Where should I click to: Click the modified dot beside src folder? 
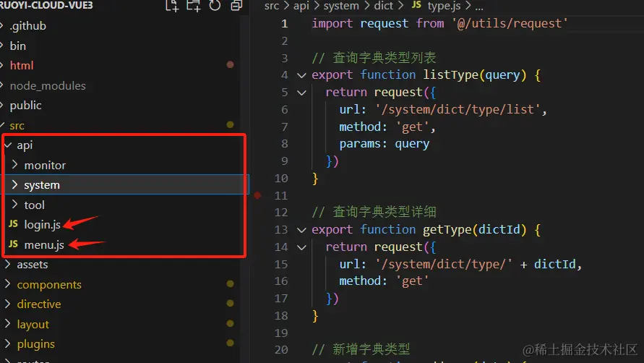[230, 124]
